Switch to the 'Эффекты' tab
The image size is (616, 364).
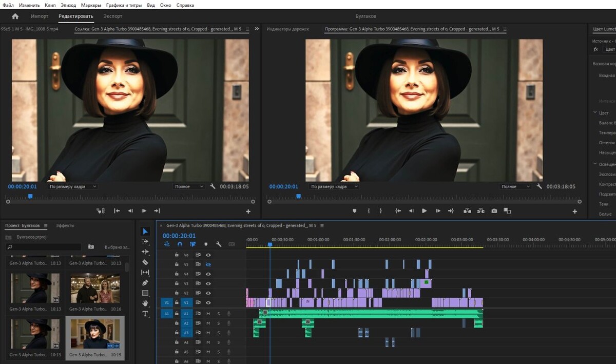click(x=65, y=225)
